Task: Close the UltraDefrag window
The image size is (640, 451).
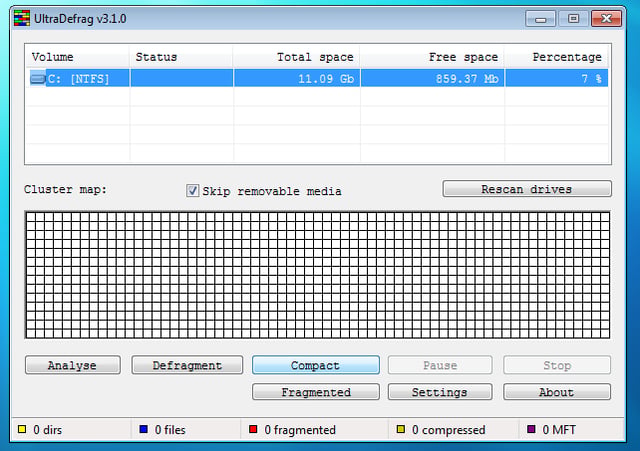Action: pyautogui.click(x=607, y=19)
